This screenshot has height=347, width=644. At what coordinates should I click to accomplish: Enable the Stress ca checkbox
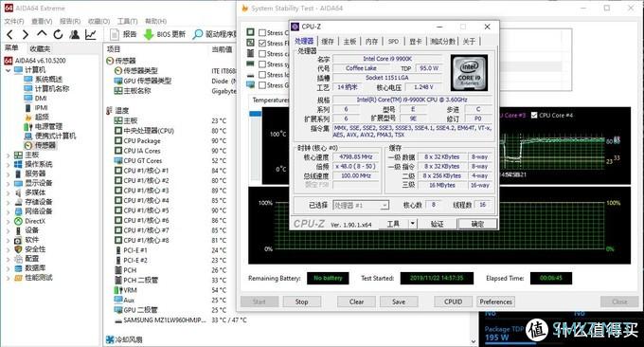pos(262,53)
